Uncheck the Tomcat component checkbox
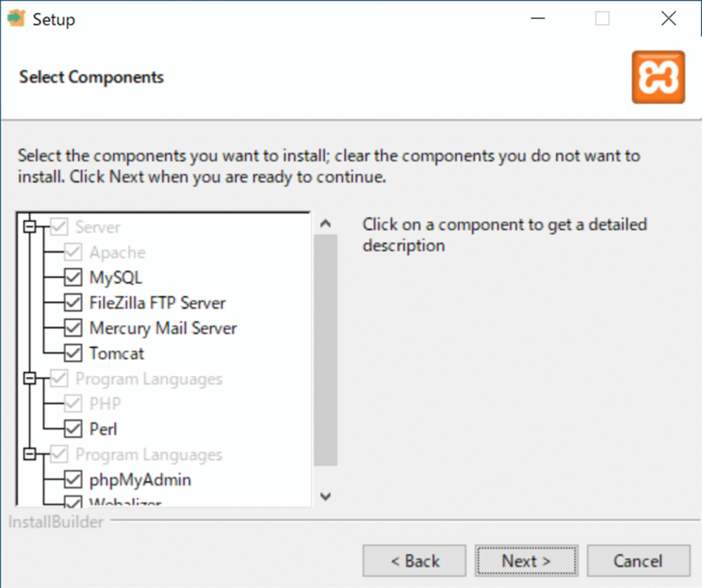The height and width of the screenshot is (588, 702). (73, 354)
